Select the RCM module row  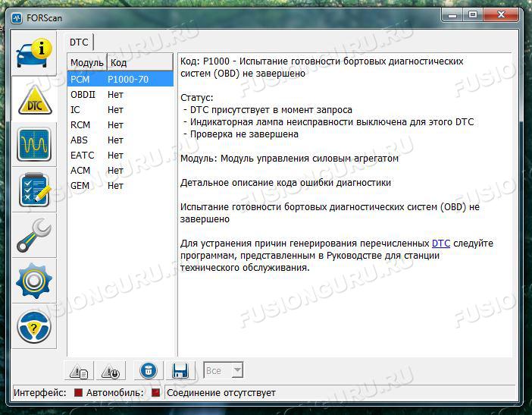tap(120, 125)
